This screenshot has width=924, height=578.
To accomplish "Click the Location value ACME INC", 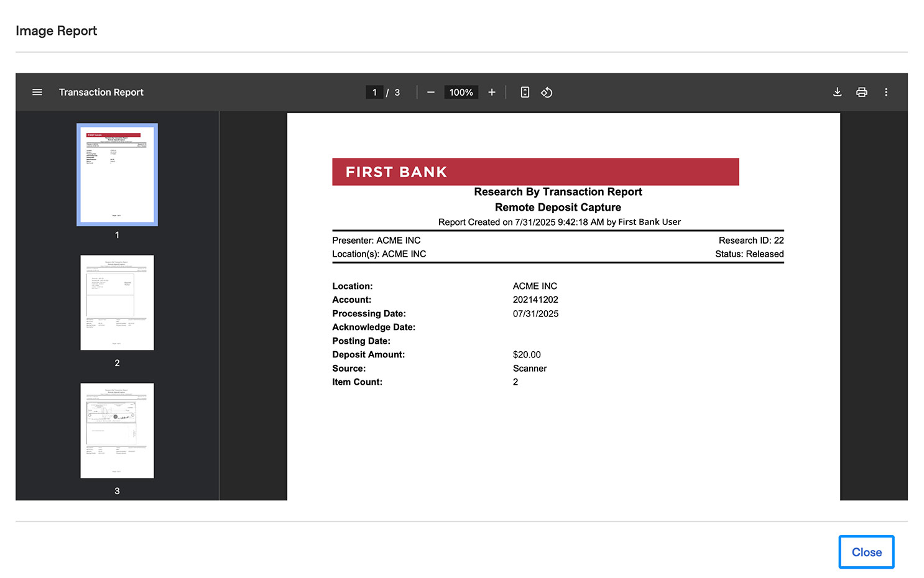I will click(x=535, y=287).
